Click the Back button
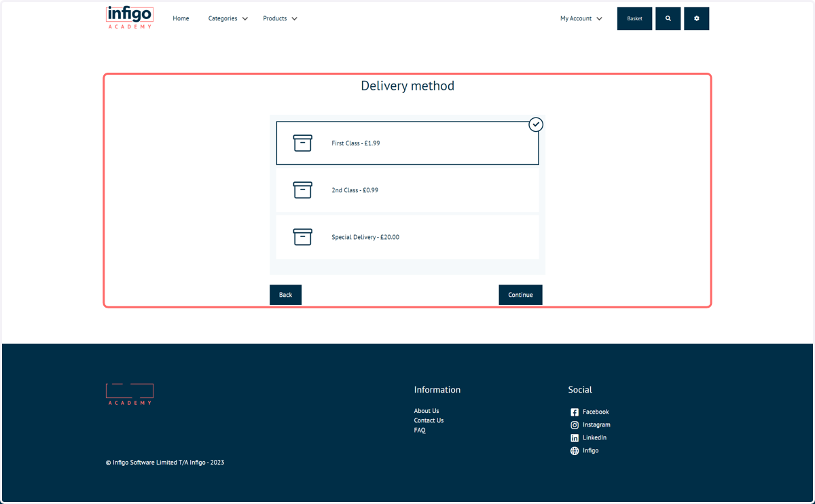This screenshot has height=504, width=815. 285,295
